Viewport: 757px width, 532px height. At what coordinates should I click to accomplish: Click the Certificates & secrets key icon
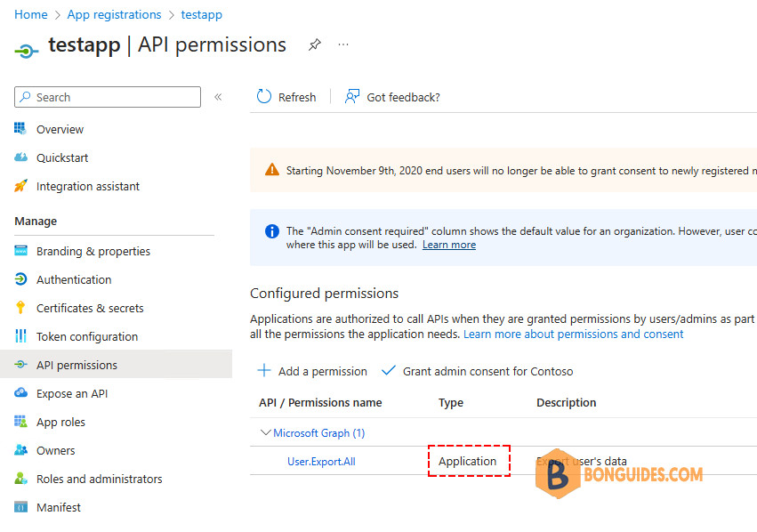(x=20, y=308)
